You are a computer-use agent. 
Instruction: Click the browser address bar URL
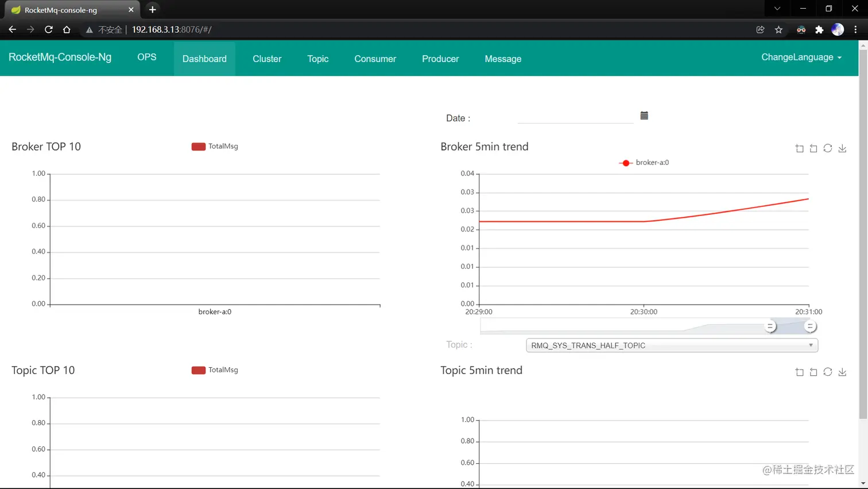[172, 29]
